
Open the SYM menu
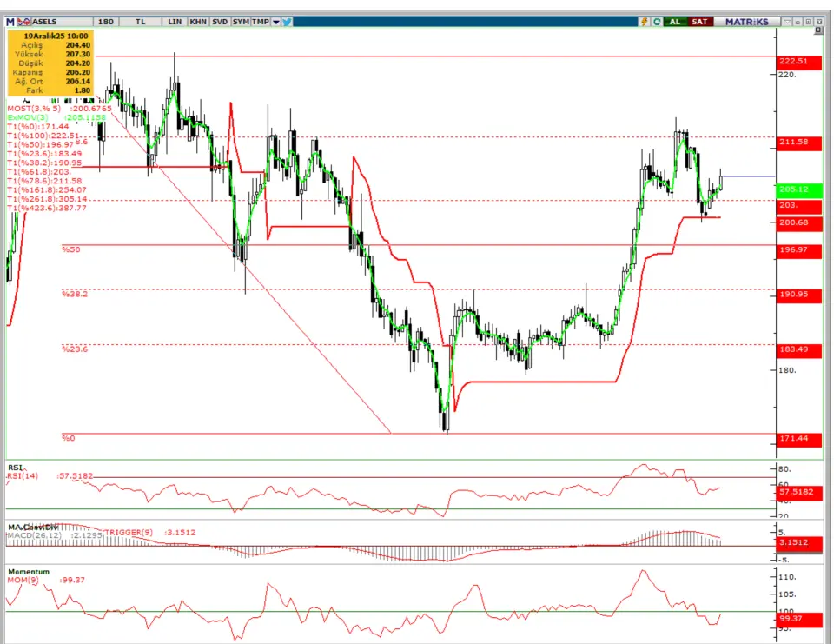(x=241, y=22)
